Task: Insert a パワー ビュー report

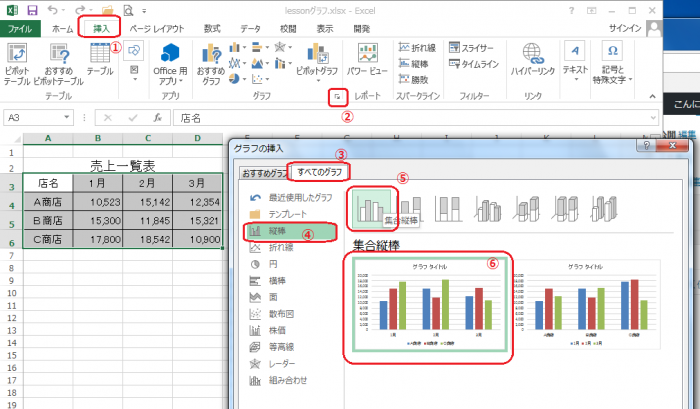Action: [367, 59]
